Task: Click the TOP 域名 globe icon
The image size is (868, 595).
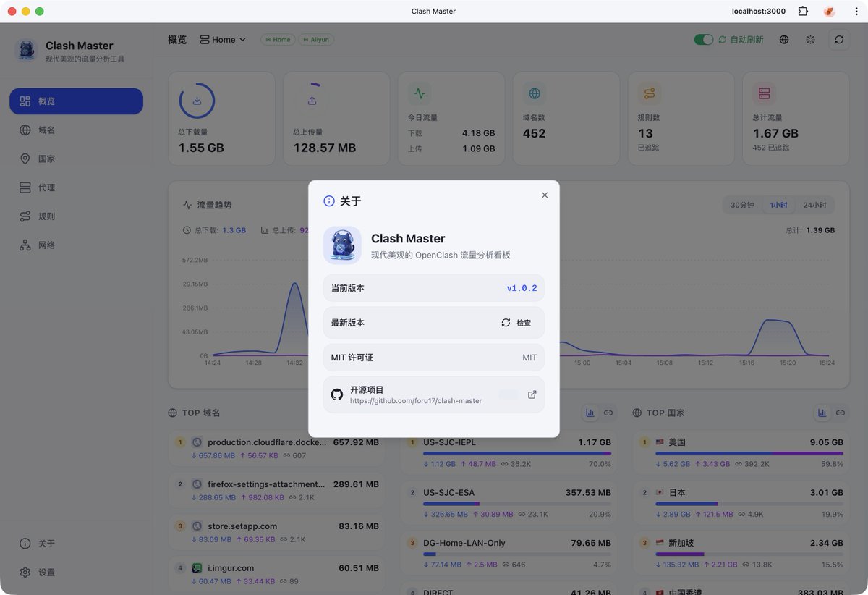Action: pyautogui.click(x=172, y=413)
